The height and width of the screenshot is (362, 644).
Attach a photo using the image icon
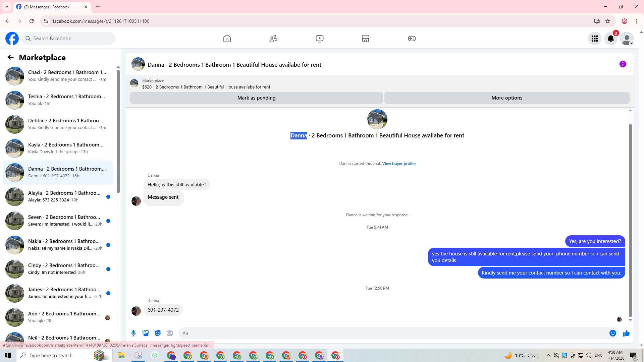[146, 333]
